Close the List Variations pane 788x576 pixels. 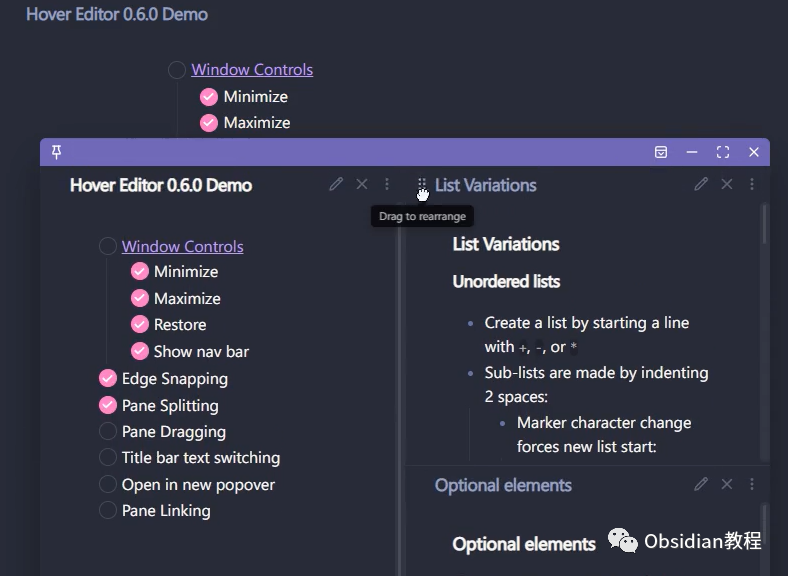click(727, 184)
